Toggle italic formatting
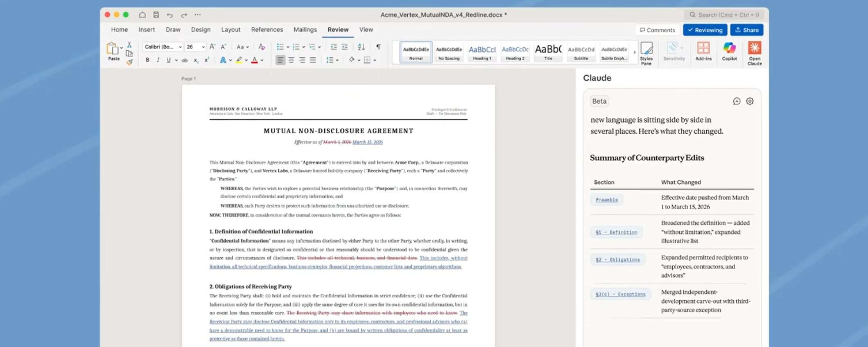 (x=158, y=60)
